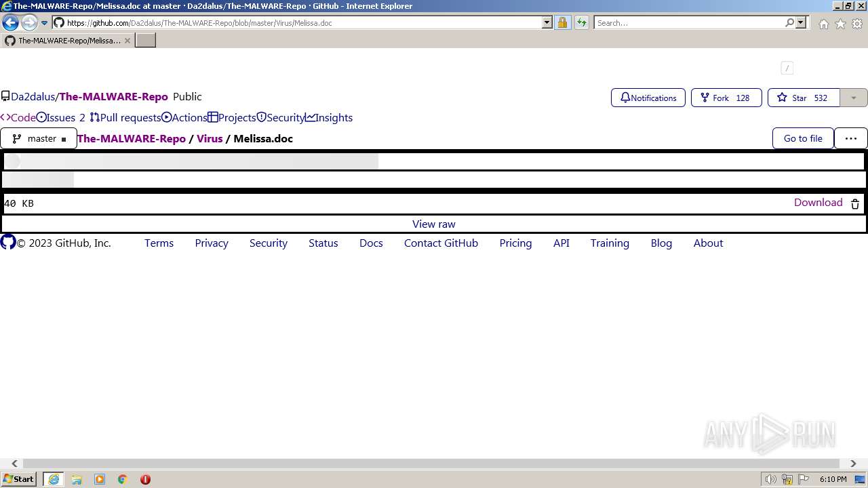The image size is (868, 488).
Task: Go forward with the browser Forward arrow
Action: coord(29,23)
